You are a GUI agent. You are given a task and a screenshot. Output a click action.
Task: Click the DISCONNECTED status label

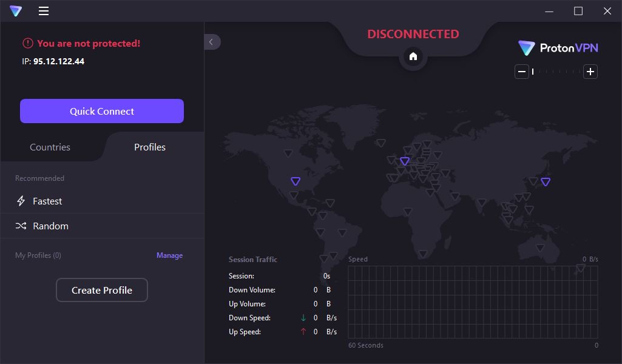tap(413, 34)
